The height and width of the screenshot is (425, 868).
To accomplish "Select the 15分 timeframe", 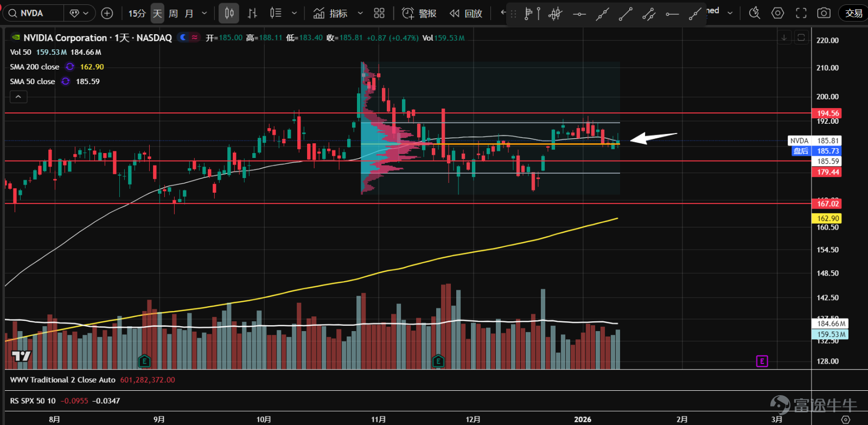I will (x=137, y=13).
